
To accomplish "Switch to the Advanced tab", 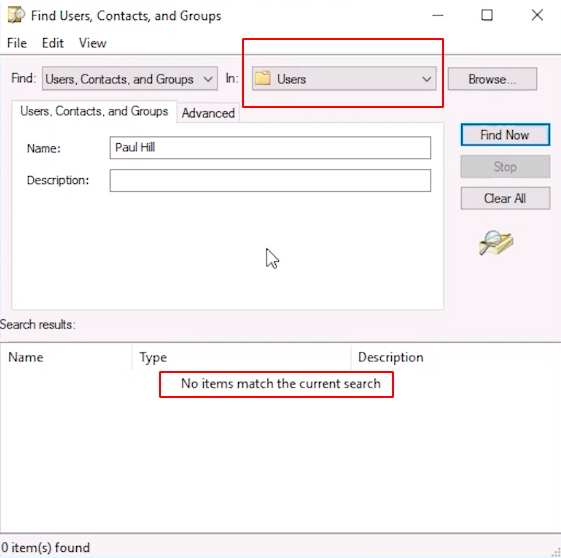I will [x=208, y=113].
